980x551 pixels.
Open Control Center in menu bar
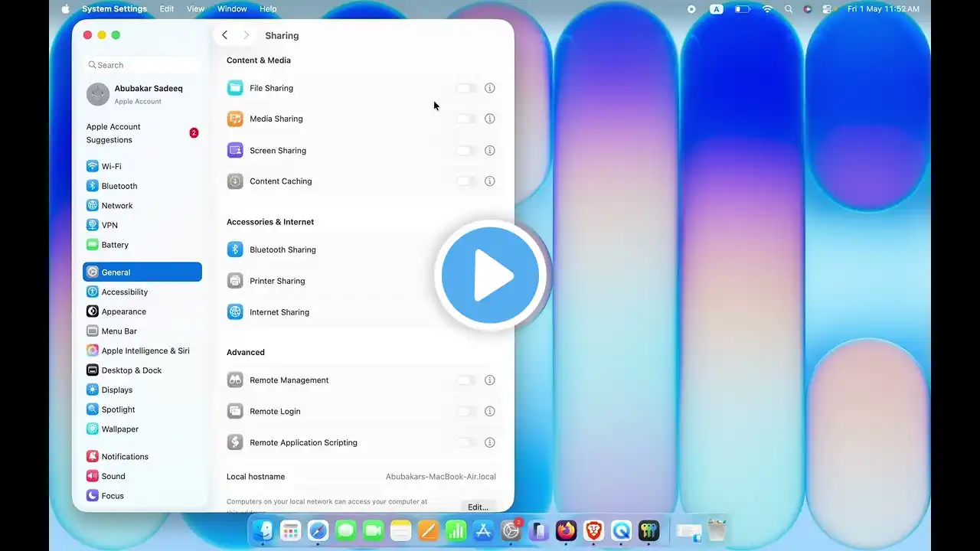pos(827,9)
